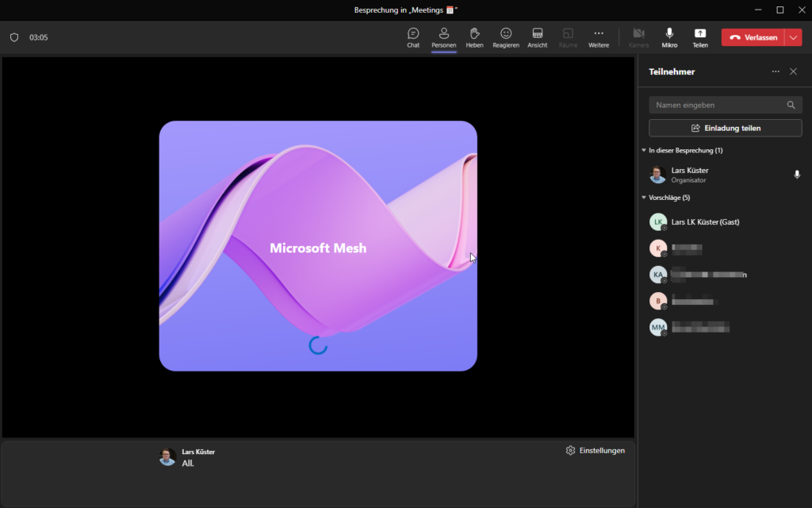Maximize the Teams meeting window
Image resolution: width=812 pixels, height=508 pixels.
click(x=780, y=10)
